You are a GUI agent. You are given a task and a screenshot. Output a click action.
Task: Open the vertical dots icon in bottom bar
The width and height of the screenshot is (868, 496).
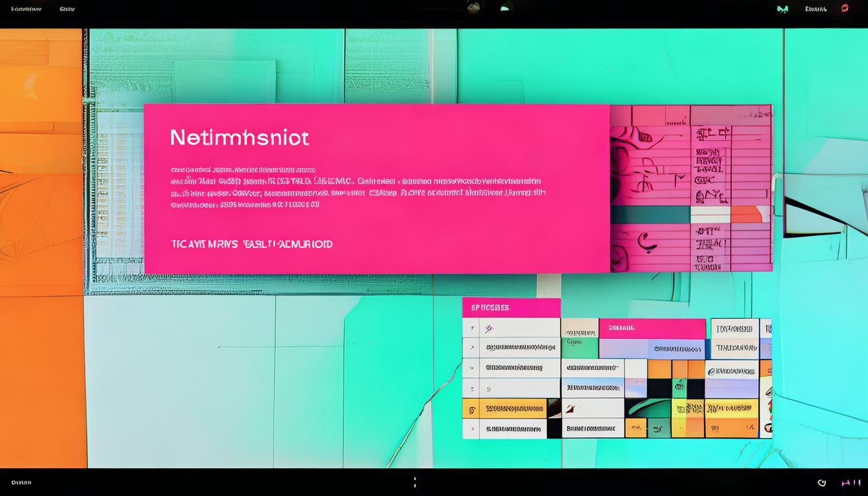click(415, 482)
